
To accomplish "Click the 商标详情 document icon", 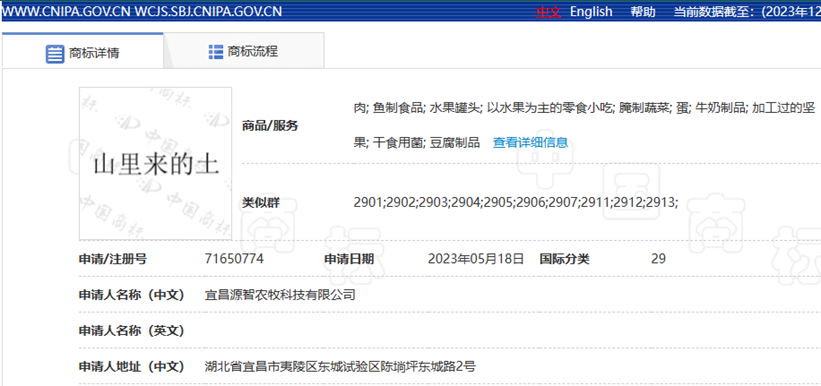I will (x=54, y=53).
